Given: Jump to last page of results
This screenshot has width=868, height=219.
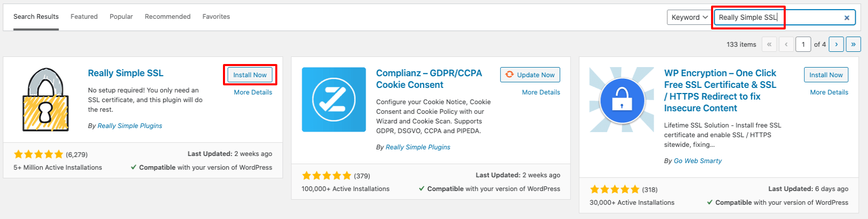Looking at the screenshot, I should (853, 44).
